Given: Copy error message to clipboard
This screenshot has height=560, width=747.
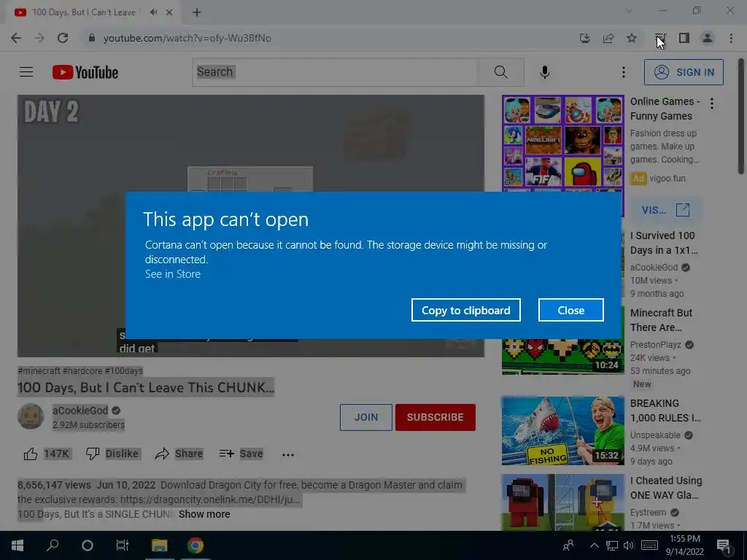Looking at the screenshot, I should [466, 310].
